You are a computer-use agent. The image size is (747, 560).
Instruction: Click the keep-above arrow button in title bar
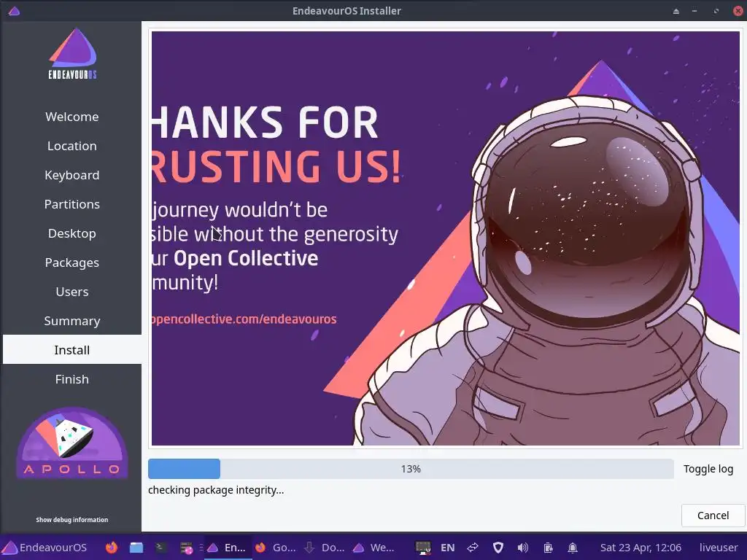point(676,11)
